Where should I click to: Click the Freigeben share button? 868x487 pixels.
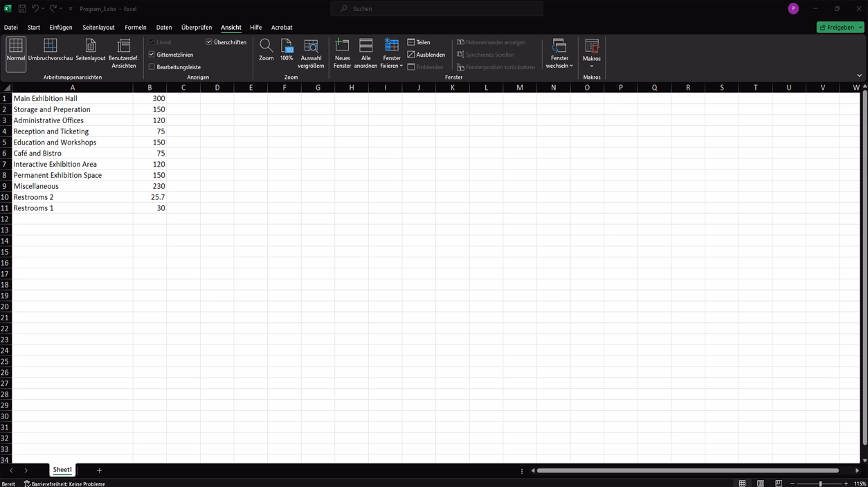pos(837,28)
